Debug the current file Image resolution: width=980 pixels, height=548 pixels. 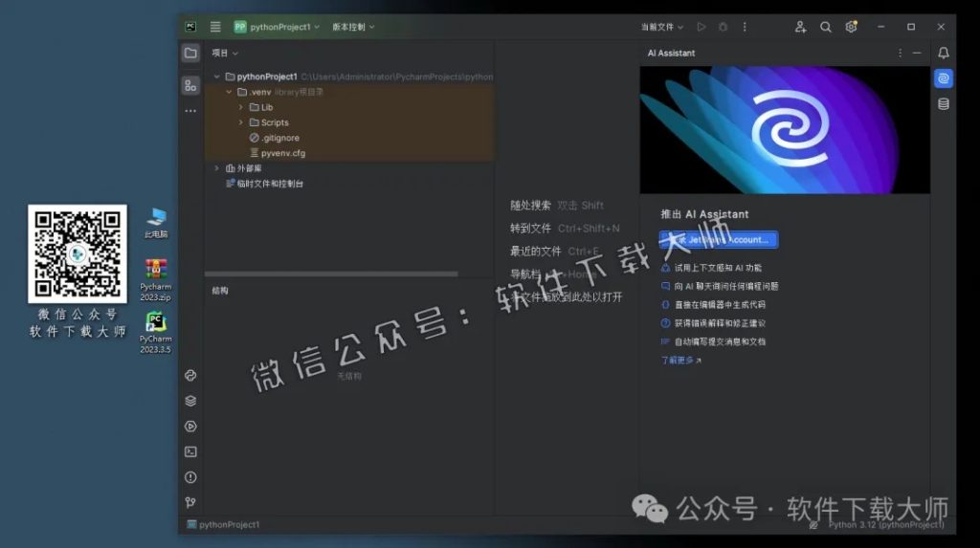(x=723, y=27)
